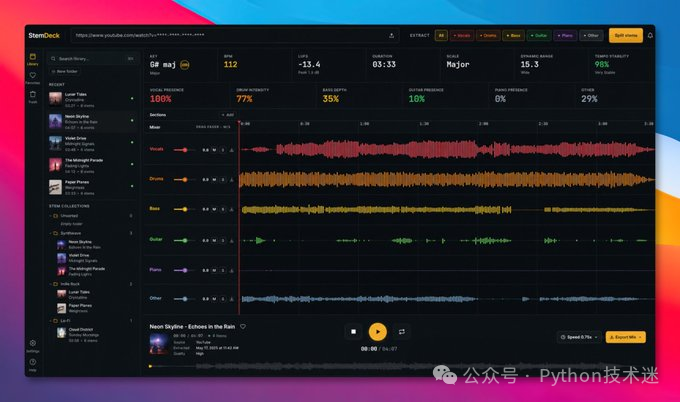The width and height of the screenshot is (680, 402).
Task: Open Cloud District in the Lo-Fi folder
Action: coord(92,334)
